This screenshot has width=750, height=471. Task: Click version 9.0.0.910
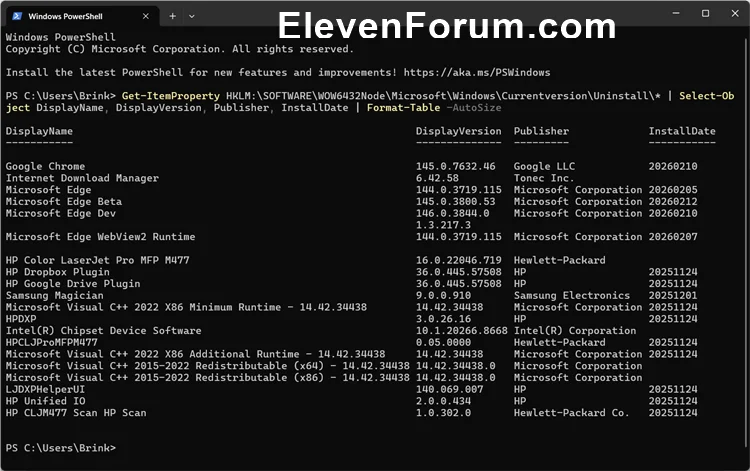pyautogui.click(x=443, y=296)
